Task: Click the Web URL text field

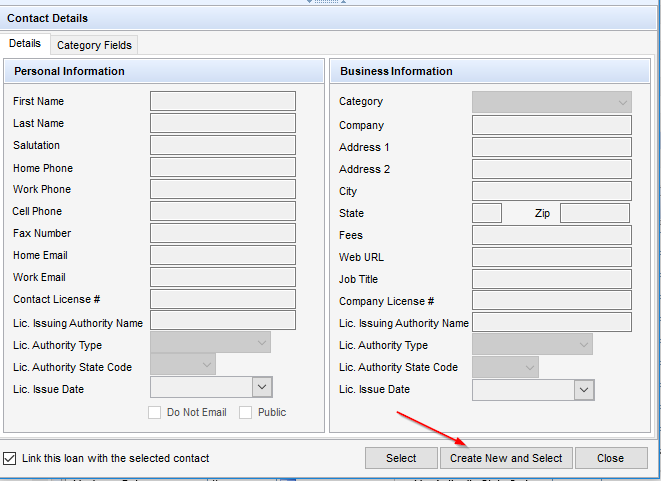Action: pos(552,257)
